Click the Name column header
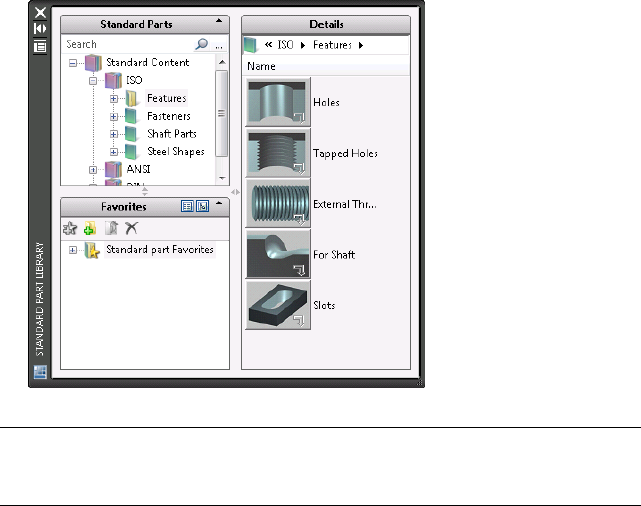641x506 pixels. [x=326, y=66]
